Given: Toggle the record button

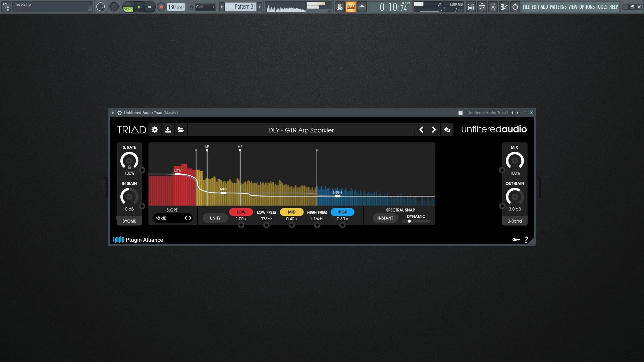Looking at the screenshot, I should [161, 7].
